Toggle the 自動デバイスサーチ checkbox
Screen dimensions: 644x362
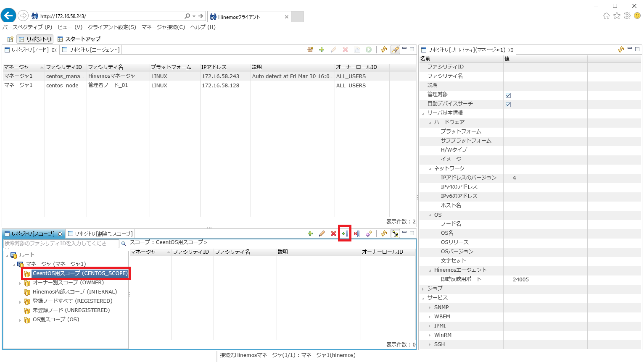[x=508, y=105]
